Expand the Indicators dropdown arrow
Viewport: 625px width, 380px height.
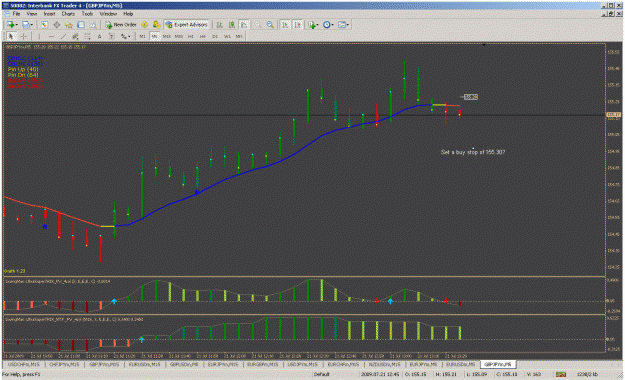[317, 25]
